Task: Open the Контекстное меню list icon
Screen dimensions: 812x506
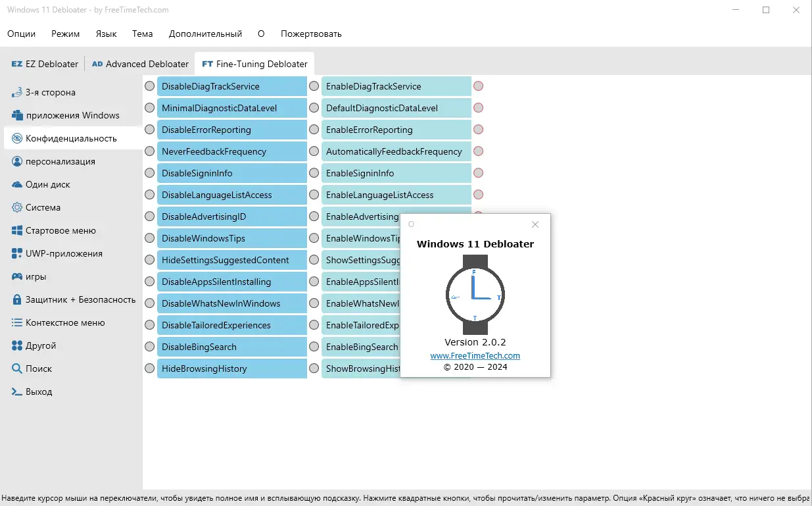Action: click(17, 322)
